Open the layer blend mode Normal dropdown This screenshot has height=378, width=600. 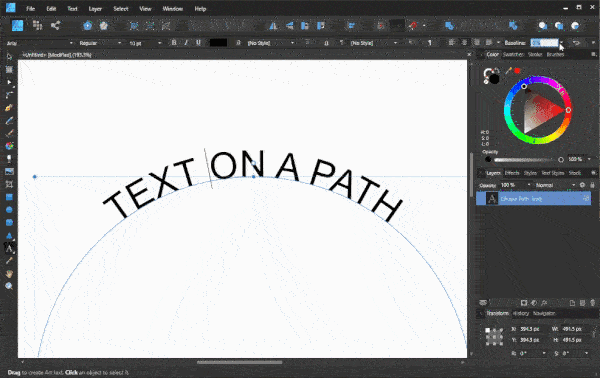[556, 185]
